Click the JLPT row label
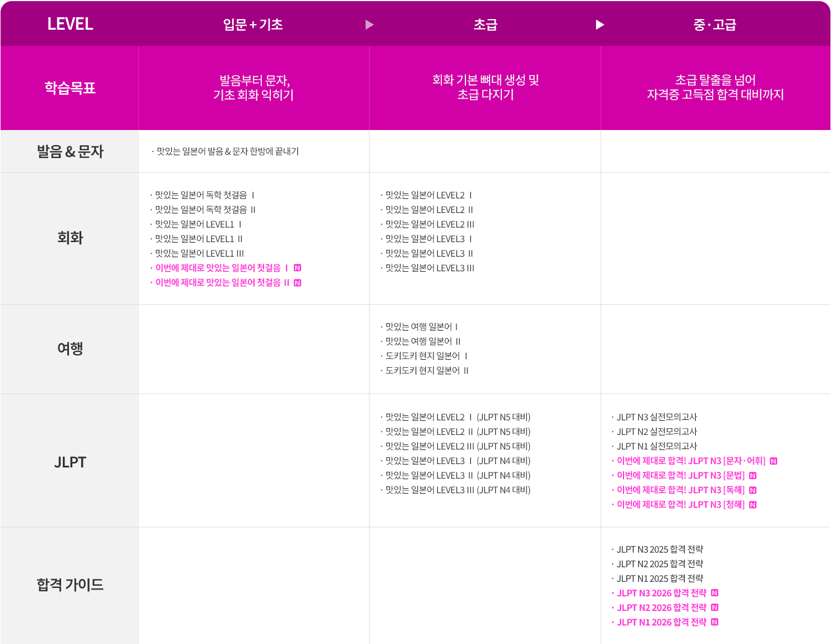This screenshot has width=831, height=644. [70, 462]
